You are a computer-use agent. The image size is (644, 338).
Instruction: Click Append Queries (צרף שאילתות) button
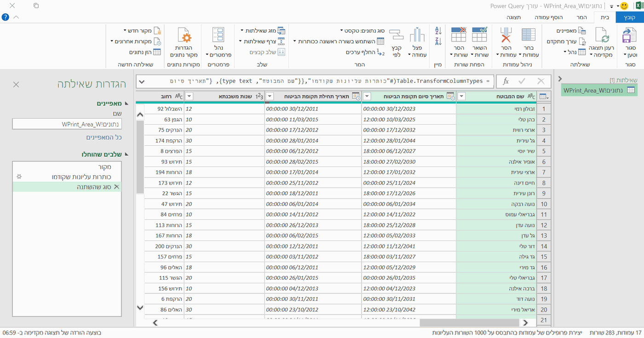262,41
